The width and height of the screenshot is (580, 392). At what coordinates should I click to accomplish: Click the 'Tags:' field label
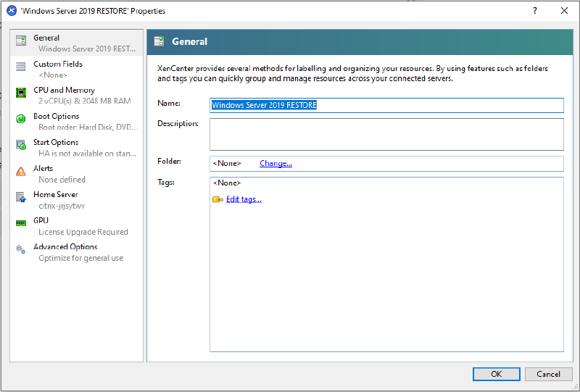pos(166,183)
